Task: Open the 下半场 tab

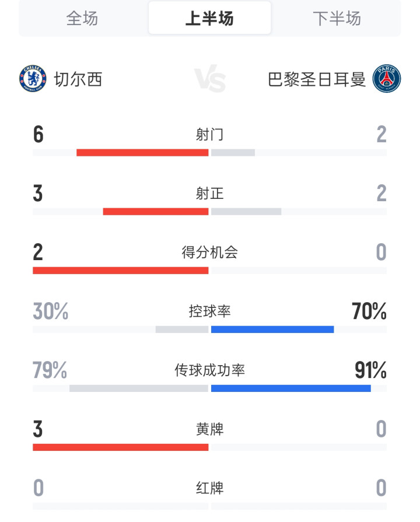Action: pyautogui.click(x=337, y=18)
